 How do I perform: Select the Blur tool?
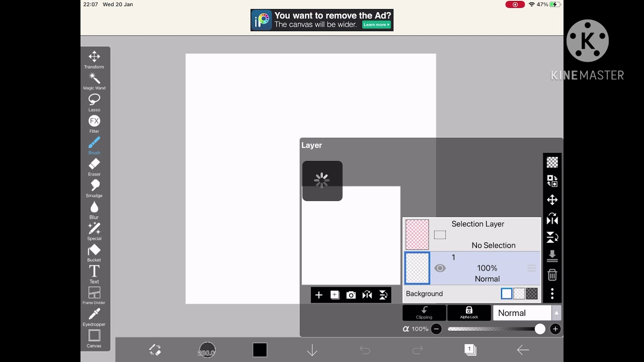tap(94, 211)
